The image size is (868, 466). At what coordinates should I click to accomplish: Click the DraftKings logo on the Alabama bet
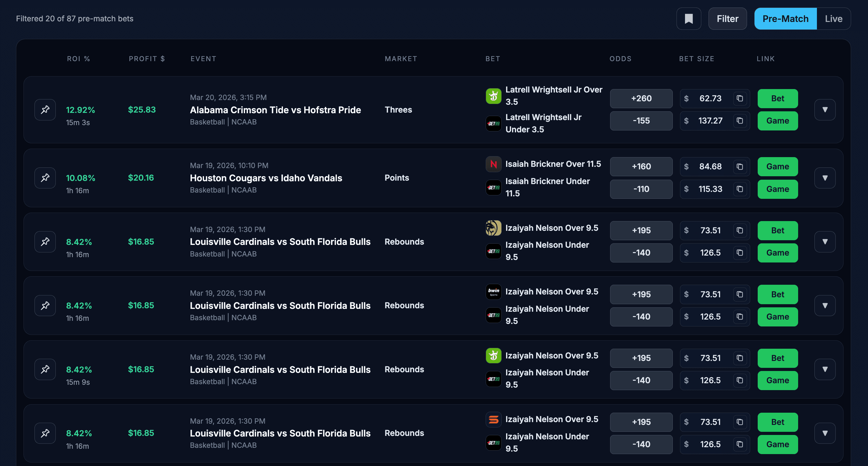pos(493,95)
